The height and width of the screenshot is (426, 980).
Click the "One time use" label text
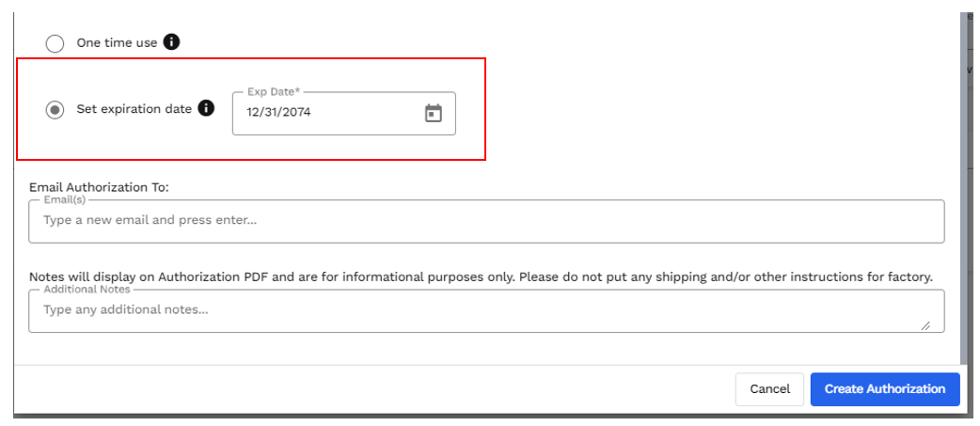(117, 43)
